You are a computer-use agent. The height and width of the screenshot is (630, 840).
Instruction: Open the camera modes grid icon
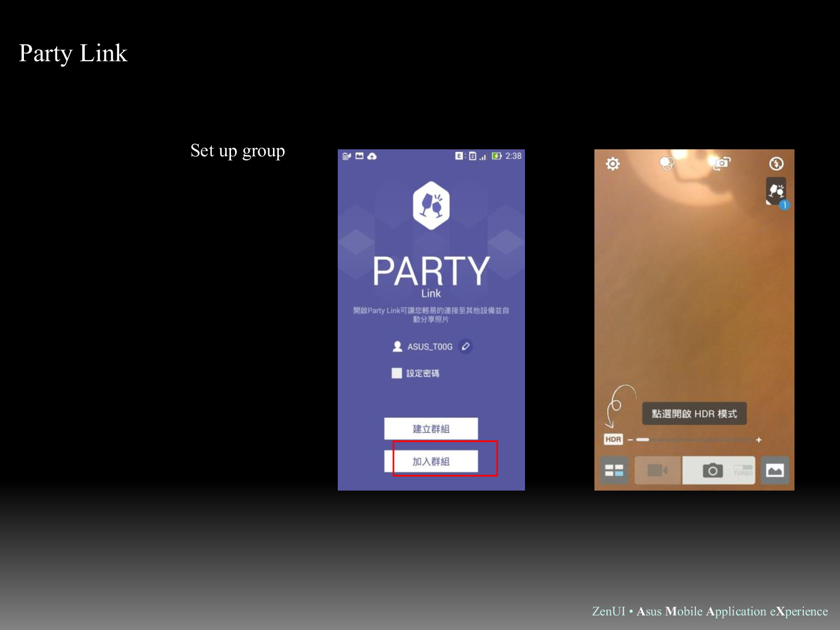[614, 470]
